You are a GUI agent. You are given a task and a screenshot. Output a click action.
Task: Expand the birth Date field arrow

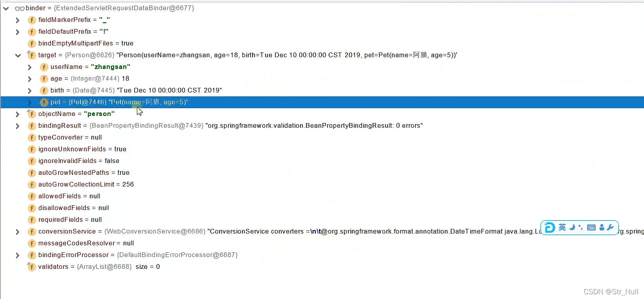(x=30, y=91)
